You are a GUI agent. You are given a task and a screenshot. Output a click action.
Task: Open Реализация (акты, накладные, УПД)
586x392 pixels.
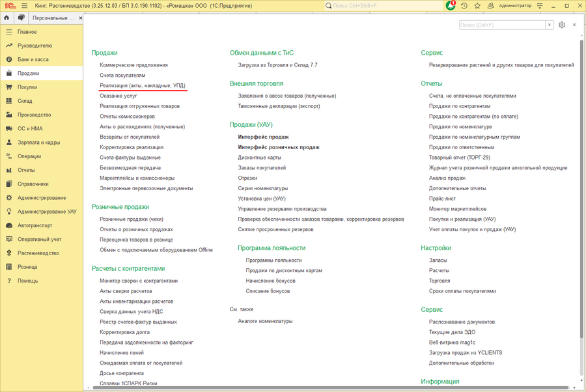[143, 85]
